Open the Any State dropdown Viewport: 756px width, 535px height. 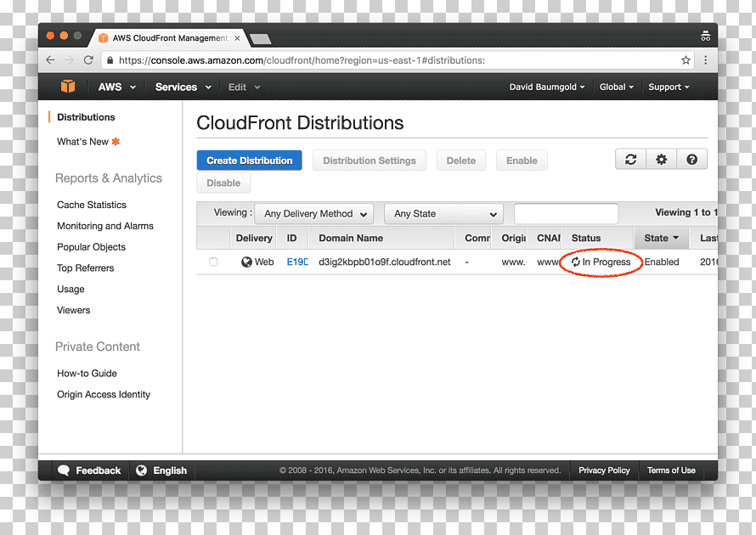pos(443,213)
